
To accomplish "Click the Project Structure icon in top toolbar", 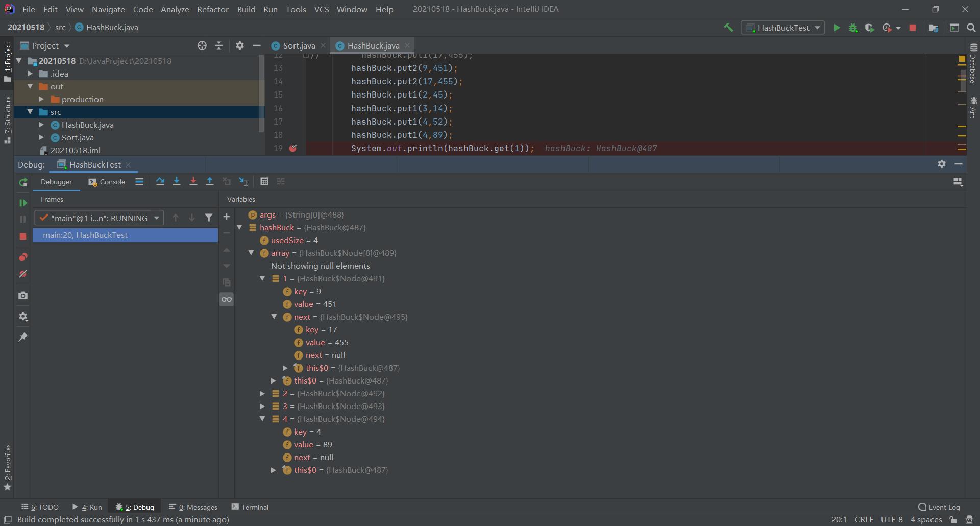I will click(x=934, y=28).
